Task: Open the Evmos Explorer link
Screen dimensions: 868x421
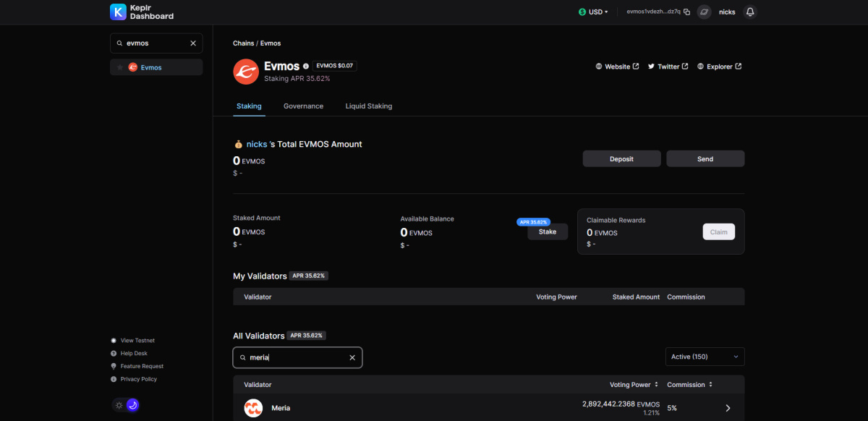Action: click(x=719, y=67)
